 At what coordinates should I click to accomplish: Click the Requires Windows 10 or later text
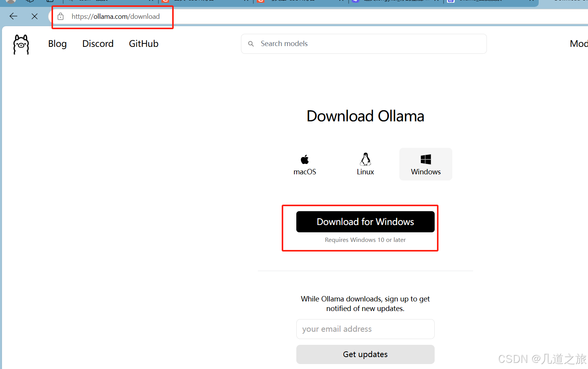click(365, 240)
